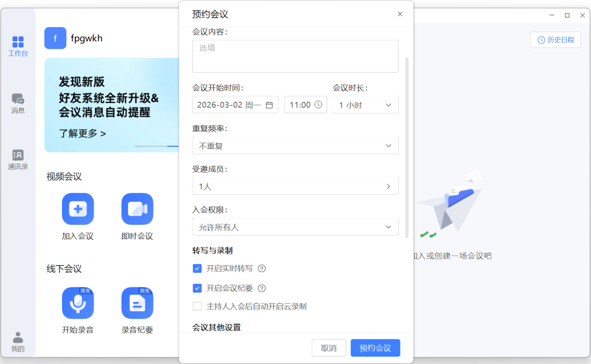Expand the 受邀成员 invited members row
Image resolution: width=591 pixels, height=364 pixels.
coord(295,186)
